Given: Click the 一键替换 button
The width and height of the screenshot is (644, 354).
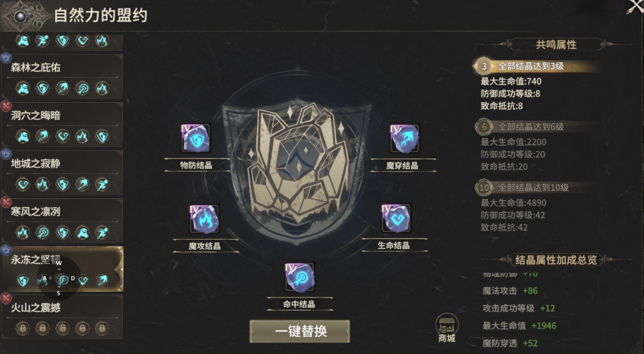Looking at the screenshot, I should 299,331.
